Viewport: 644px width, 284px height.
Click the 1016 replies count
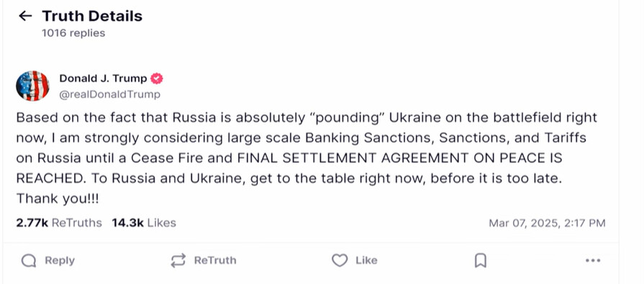click(73, 33)
